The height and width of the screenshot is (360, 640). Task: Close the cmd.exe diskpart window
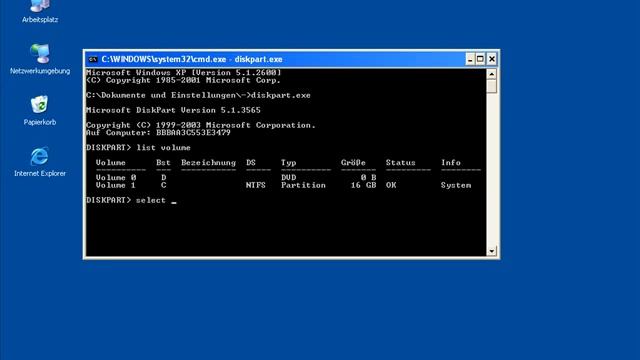coord(492,60)
